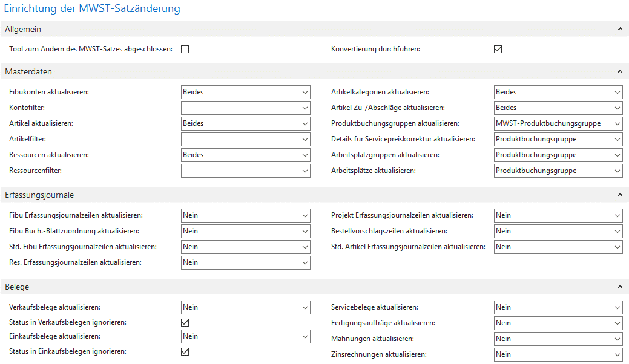Collapse the Allgemein section
629x364 pixels.
point(620,29)
